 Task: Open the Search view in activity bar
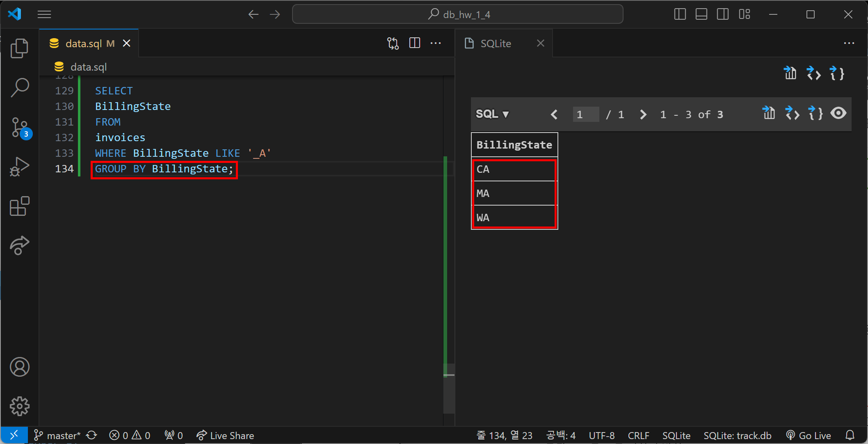point(19,87)
